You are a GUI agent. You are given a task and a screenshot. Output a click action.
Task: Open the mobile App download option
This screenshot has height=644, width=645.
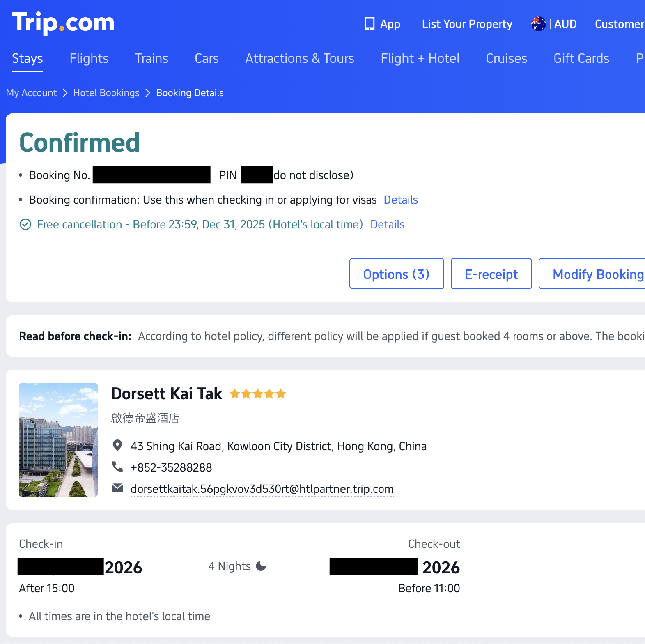[382, 24]
